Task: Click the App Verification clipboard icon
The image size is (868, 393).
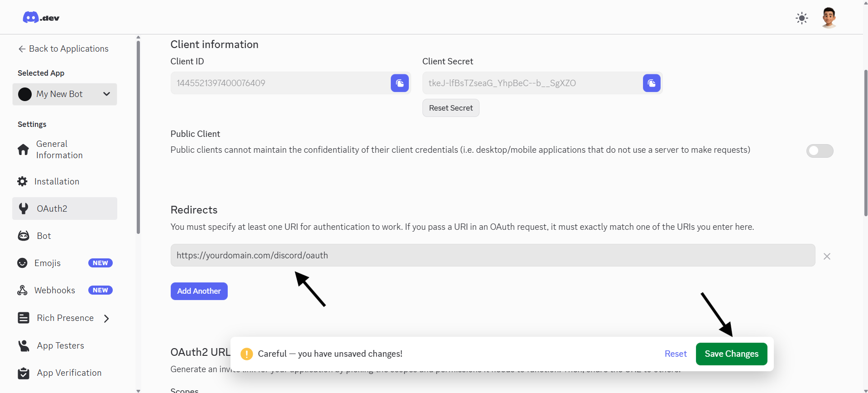Action: (24, 373)
